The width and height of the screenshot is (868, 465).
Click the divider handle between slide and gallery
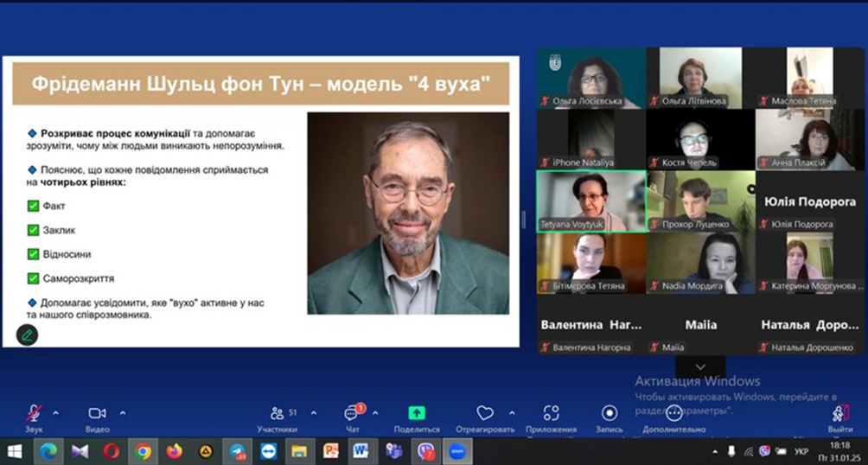pos(523,220)
